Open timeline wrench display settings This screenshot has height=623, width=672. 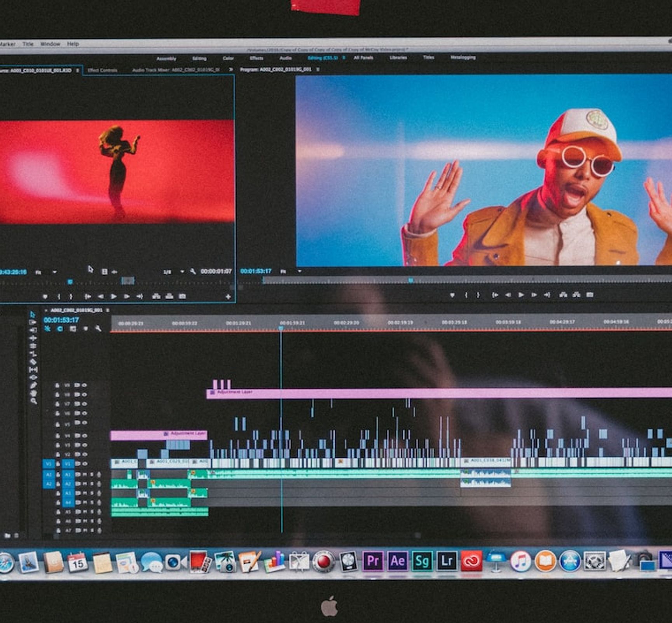tap(98, 329)
